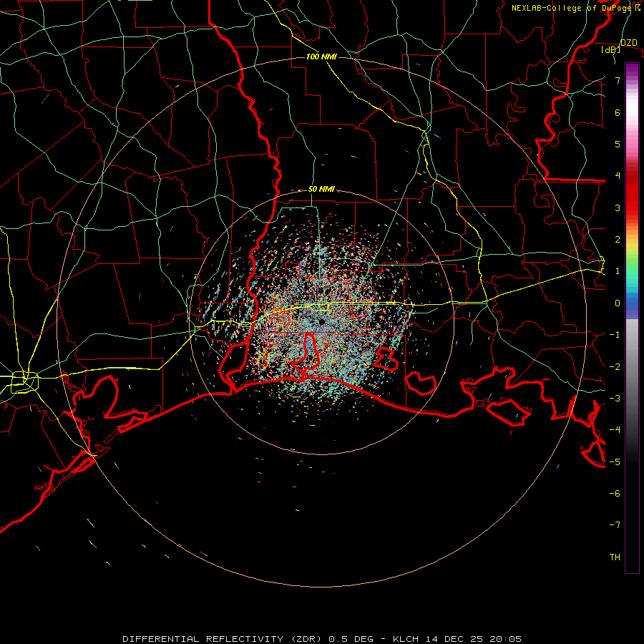Select the 0 dB scale label
Screen dimensions: 644x644
pos(618,303)
